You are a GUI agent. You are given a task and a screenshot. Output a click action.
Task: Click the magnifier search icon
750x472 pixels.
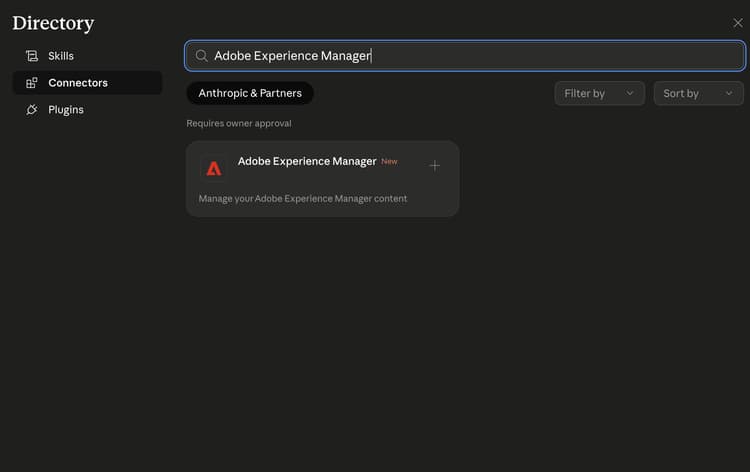click(x=201, y=56)
